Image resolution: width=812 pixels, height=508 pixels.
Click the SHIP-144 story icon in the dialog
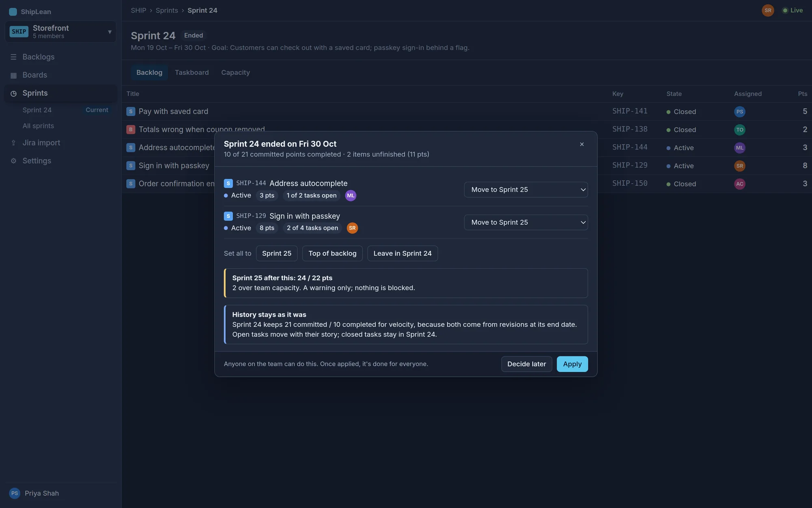point(228,183)
